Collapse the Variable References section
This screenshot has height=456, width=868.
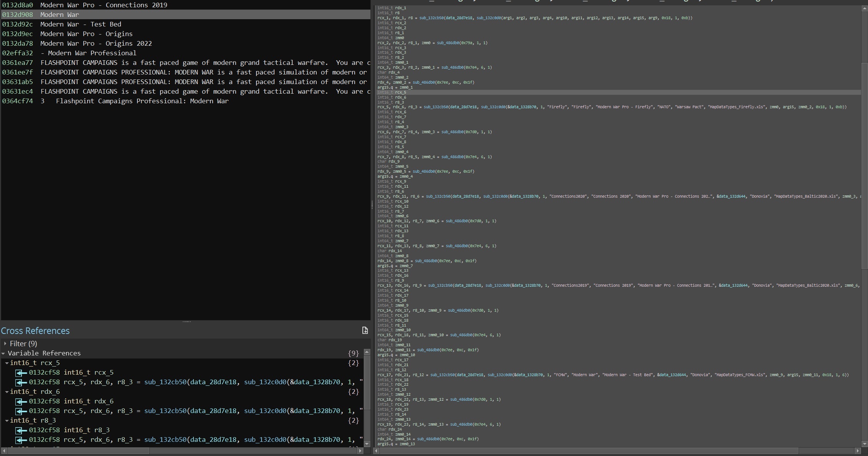click(3, 353)
